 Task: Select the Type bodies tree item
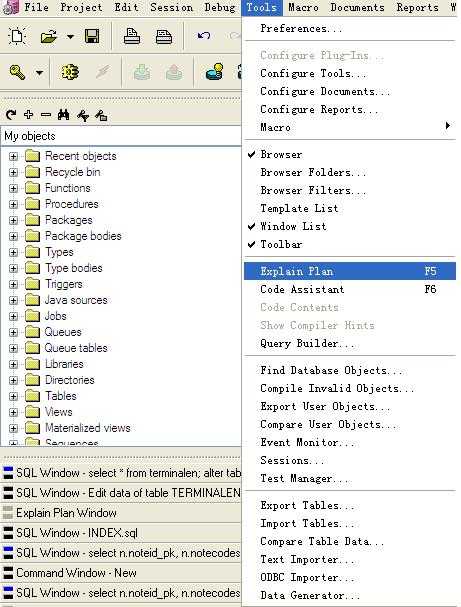(x=74, y=268)
